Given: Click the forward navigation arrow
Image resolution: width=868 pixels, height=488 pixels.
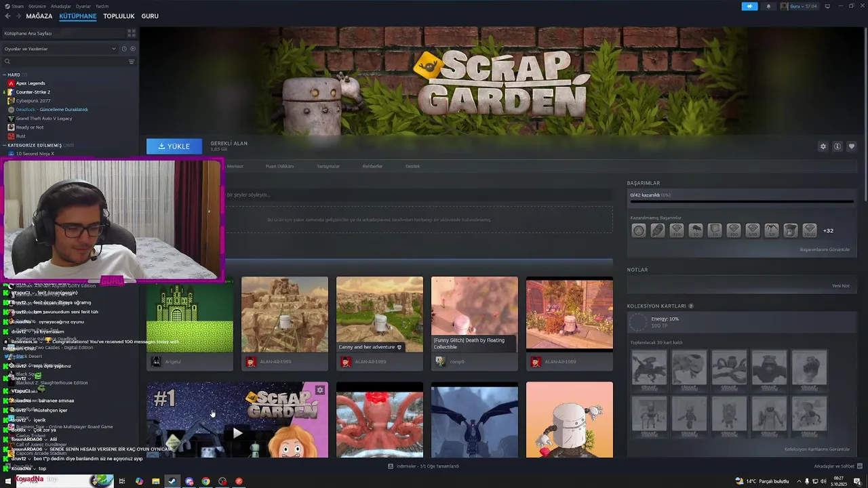Looking at the screenshot, I should [x=18, y=16].
